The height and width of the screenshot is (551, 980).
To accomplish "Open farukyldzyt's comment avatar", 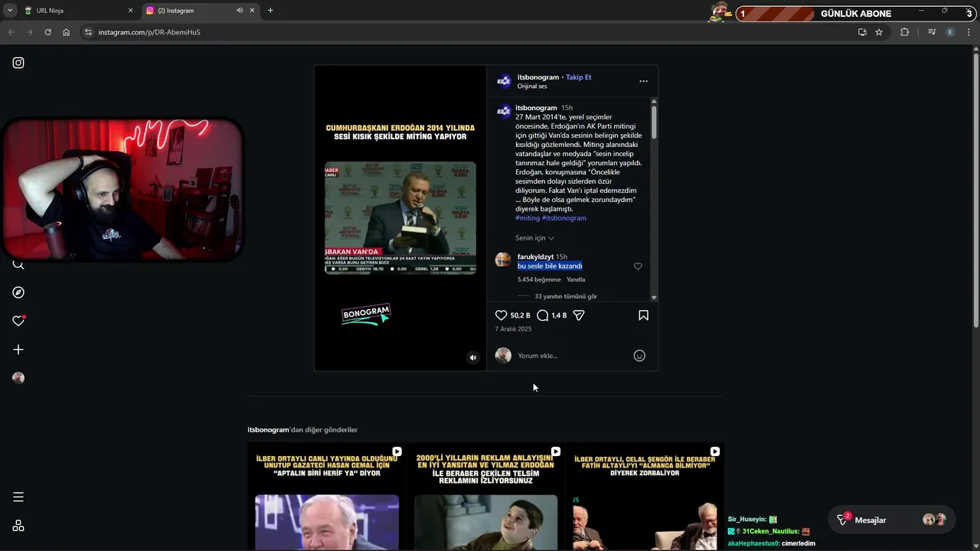I will [x=503, y=260].
